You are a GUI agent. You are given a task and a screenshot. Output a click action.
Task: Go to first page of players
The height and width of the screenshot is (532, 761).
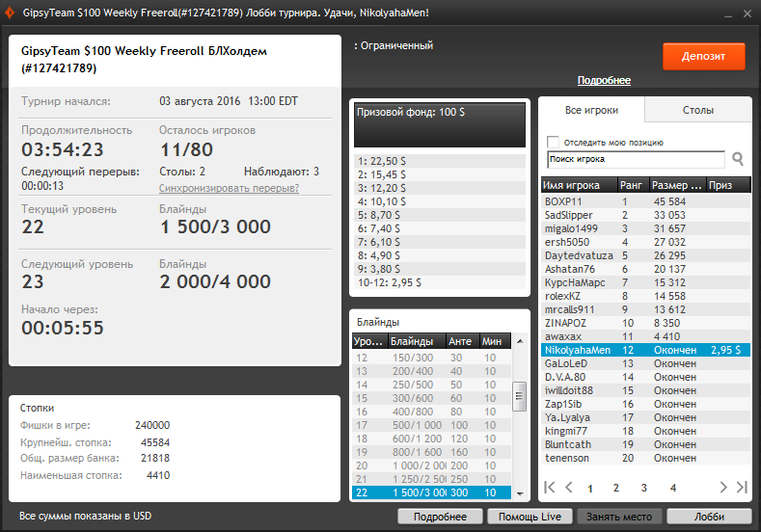pyautogui.click(x=550, y=487)
